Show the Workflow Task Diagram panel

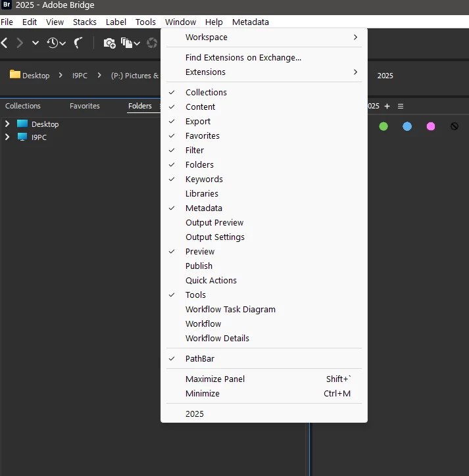[264, 310]
